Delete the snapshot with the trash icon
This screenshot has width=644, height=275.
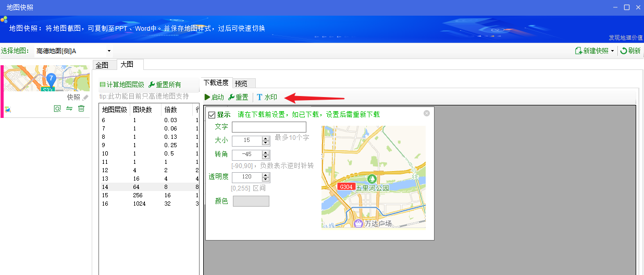[x=81, y=109]
